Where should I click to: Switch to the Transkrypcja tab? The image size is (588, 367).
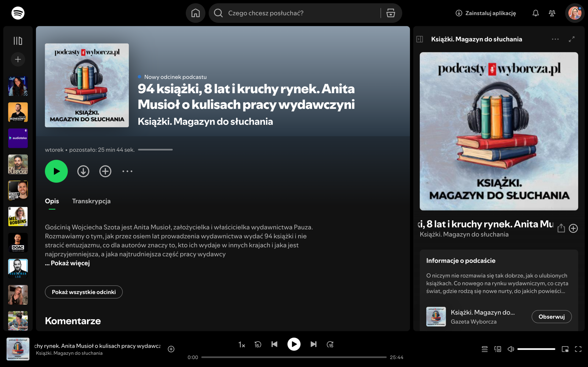91,201
